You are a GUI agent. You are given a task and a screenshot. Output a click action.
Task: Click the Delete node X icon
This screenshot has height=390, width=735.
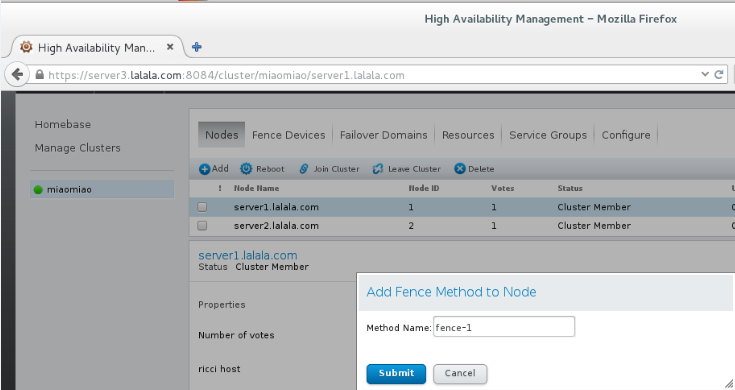point(460,169)
